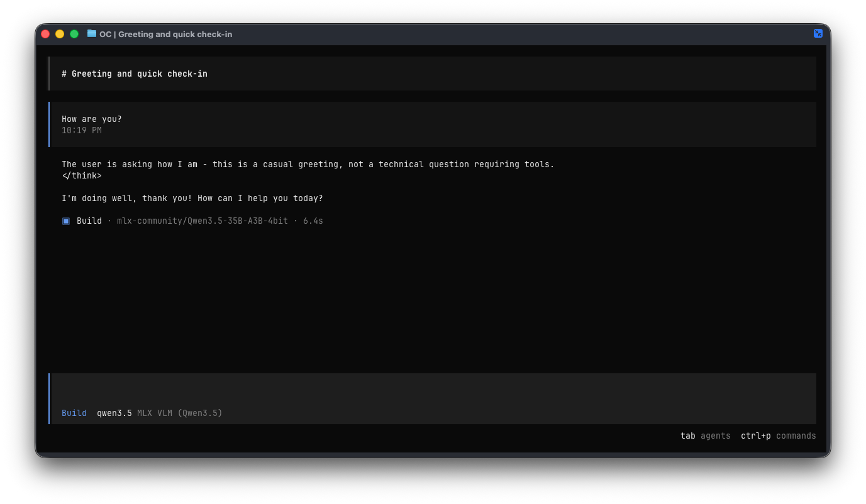866x504 pixels.
Task: Click the stray </think> tag line
Action: (82, 176)
